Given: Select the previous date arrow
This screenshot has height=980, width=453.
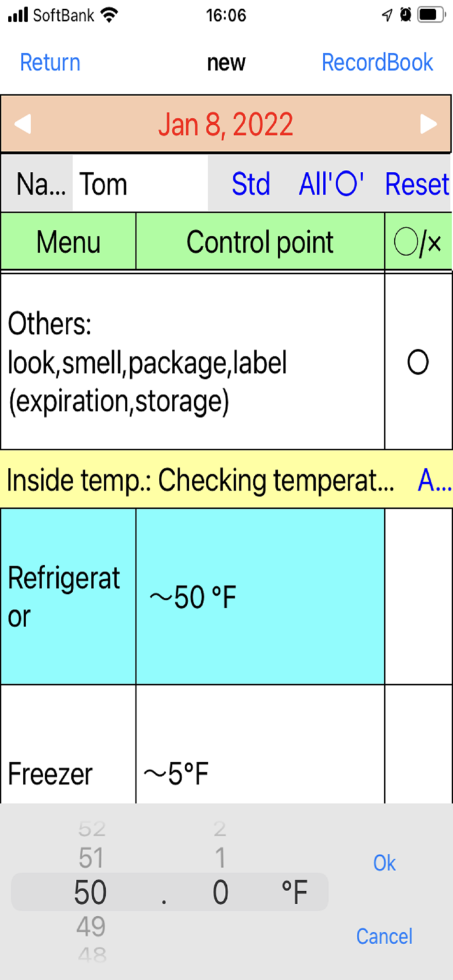Looking at the screenshot, I should click(25, 123).
